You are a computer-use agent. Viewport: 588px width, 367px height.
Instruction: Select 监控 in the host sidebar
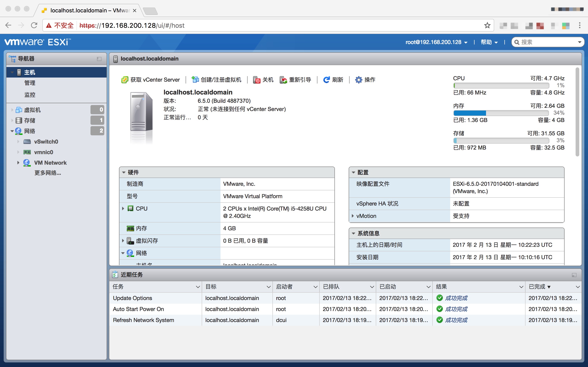click(30, 95)
